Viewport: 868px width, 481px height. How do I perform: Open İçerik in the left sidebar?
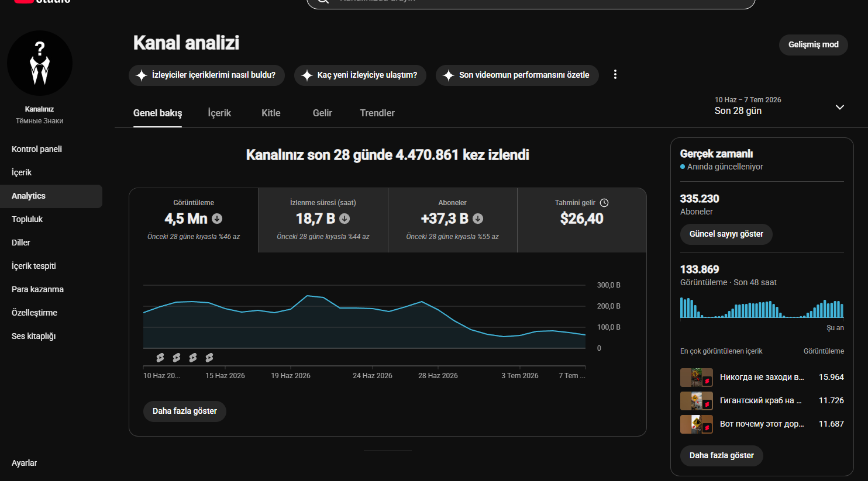51,172
